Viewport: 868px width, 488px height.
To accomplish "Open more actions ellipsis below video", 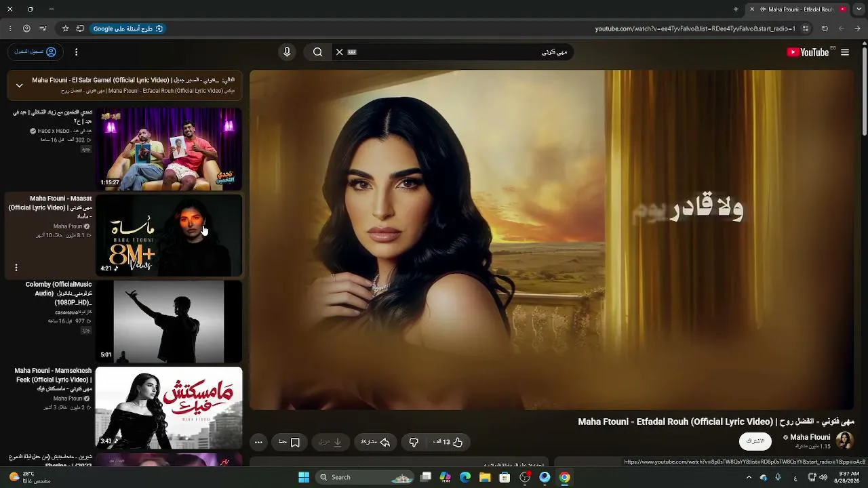I will pos(258,442).
